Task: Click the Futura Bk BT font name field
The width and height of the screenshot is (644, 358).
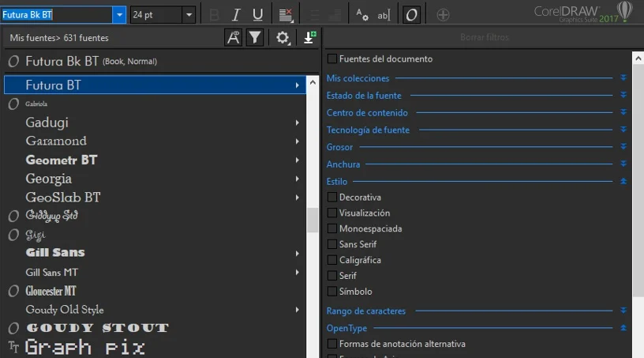Action: tap(57, 15)
